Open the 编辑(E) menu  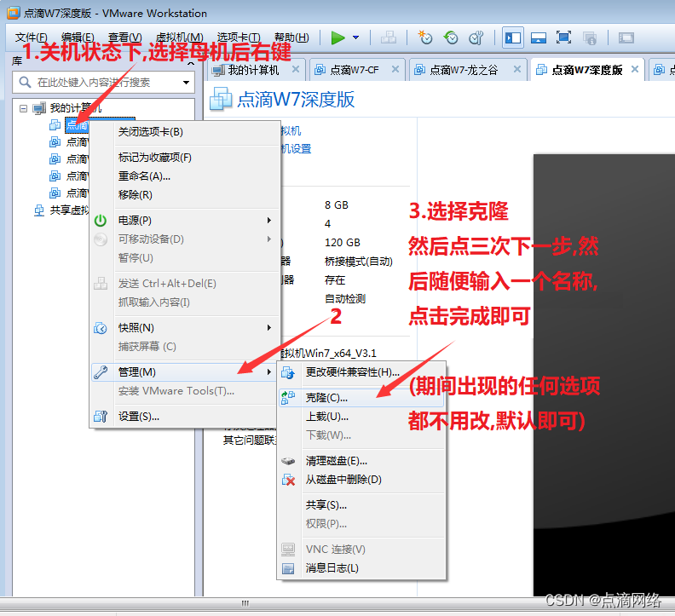(78, 37)
